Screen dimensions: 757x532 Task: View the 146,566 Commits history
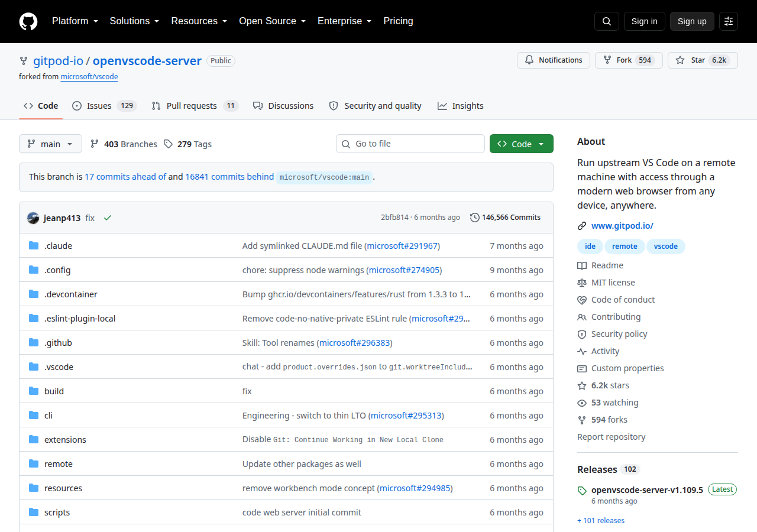pyautogui.click(x=506, y=218)
